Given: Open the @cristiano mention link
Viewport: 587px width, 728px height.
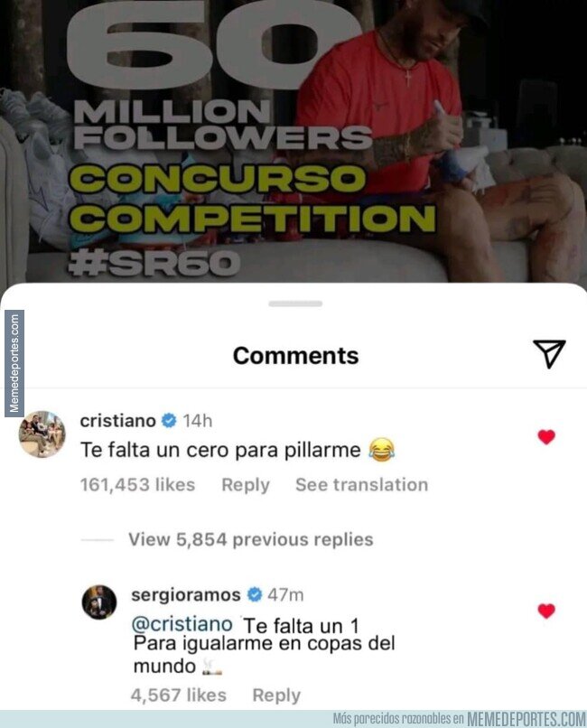Looking at the screenshot, I should tap(182, 624).
